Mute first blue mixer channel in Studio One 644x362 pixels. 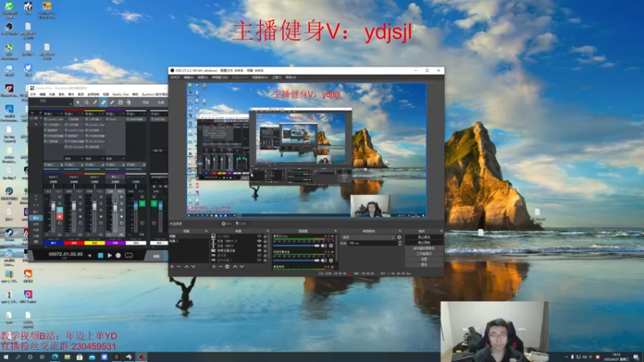coord(60,197)
